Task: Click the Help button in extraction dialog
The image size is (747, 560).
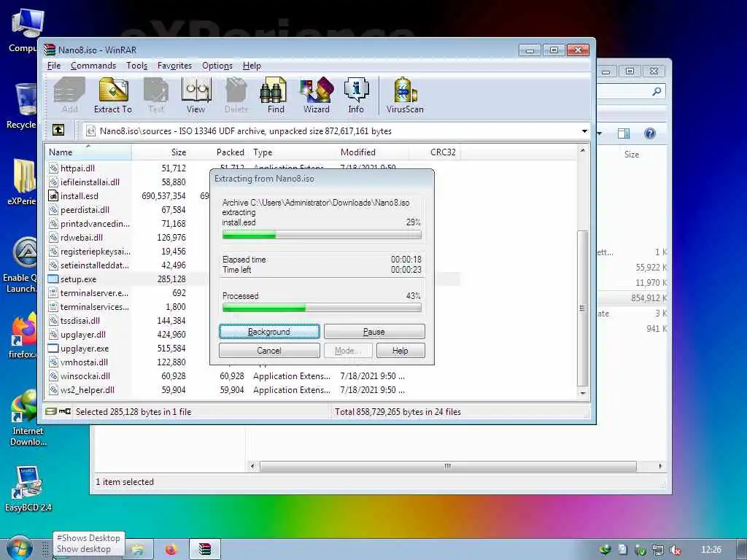Action: (x=400, y=351)
